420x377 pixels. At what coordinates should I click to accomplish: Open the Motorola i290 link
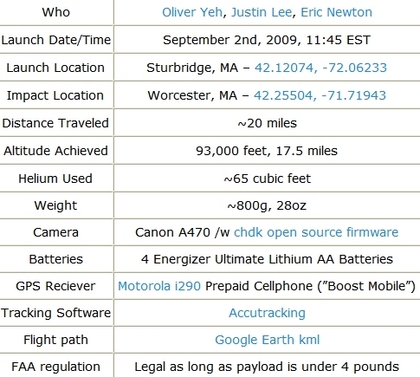coord(159,286)
